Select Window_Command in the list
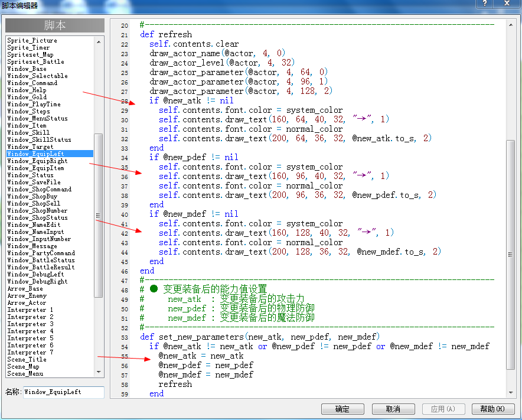The width and height of the screenshot is (522, 420). click(32, 83)
